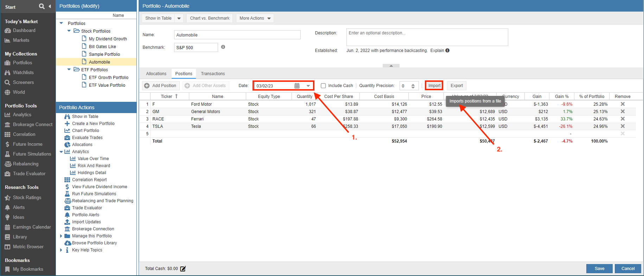Screen dimensions: 644x276
Task: Click the portfolio Name input field
Action: (x=237, y=35)
